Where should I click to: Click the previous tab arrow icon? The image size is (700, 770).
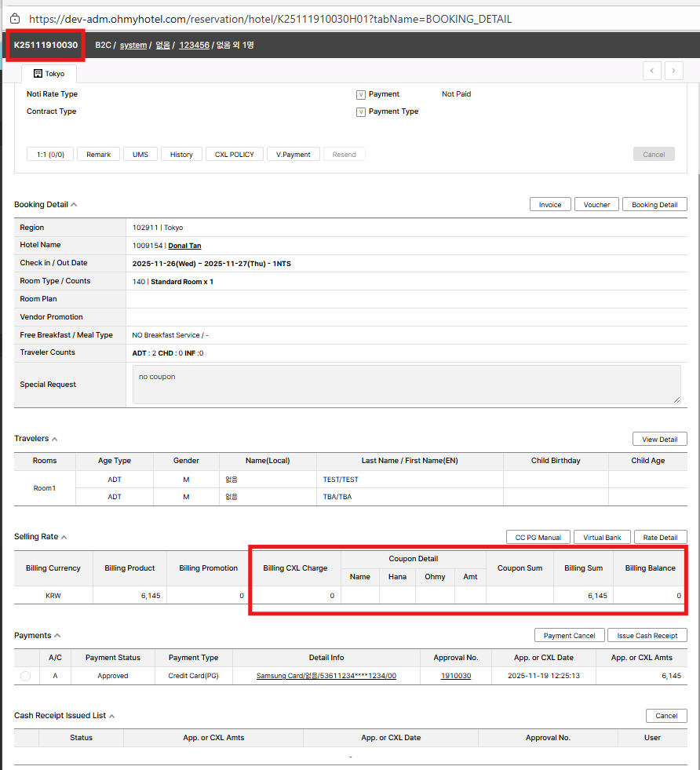click(x=651, y=71)
